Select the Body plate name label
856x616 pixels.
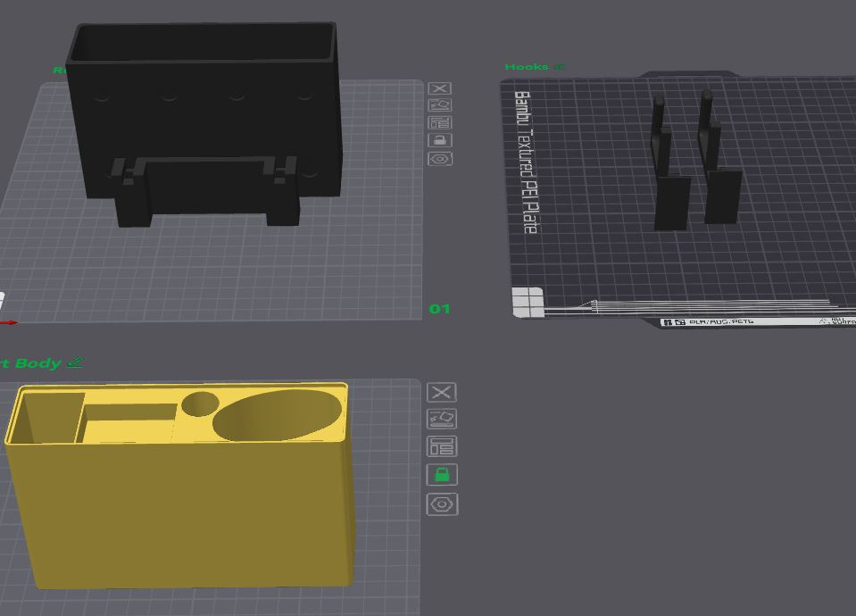pos(30,363)
